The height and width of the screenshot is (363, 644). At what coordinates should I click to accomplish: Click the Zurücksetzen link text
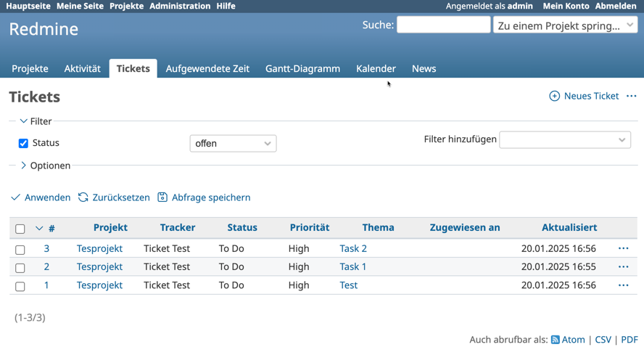point(121,197)
